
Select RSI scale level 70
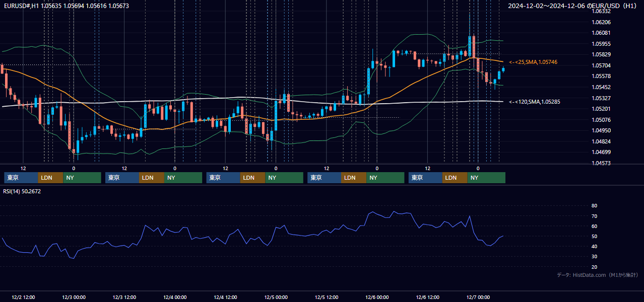coord(594,216)
